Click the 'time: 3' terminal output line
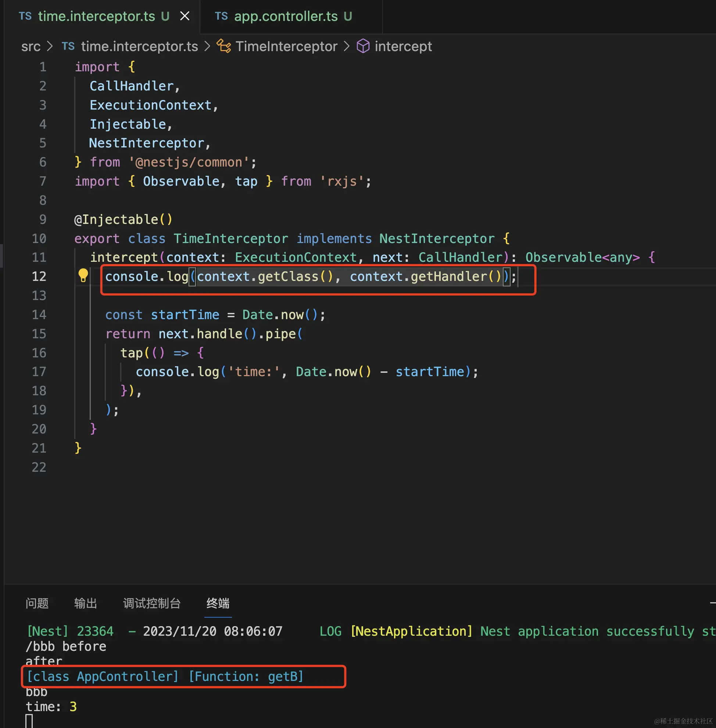 pyautogui.click(x=51, y=707)
